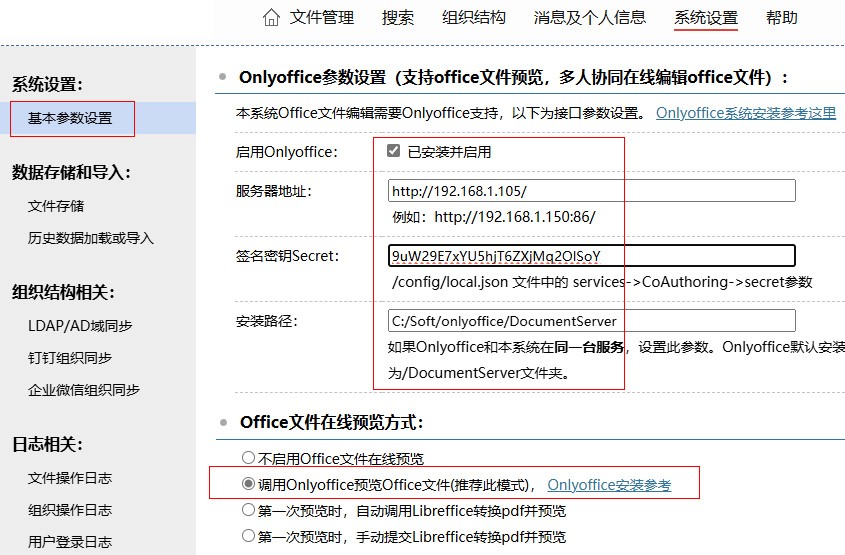Open 文件操作日志 in the sidebar
The height and width of the screenshot is (555, 845).
click(70, 478)
